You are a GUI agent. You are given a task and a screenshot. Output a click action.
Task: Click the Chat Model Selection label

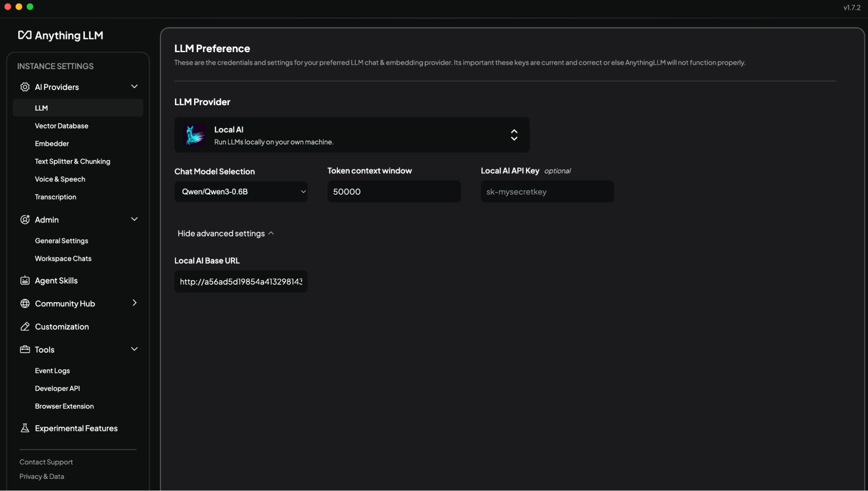tap(215, 171)
